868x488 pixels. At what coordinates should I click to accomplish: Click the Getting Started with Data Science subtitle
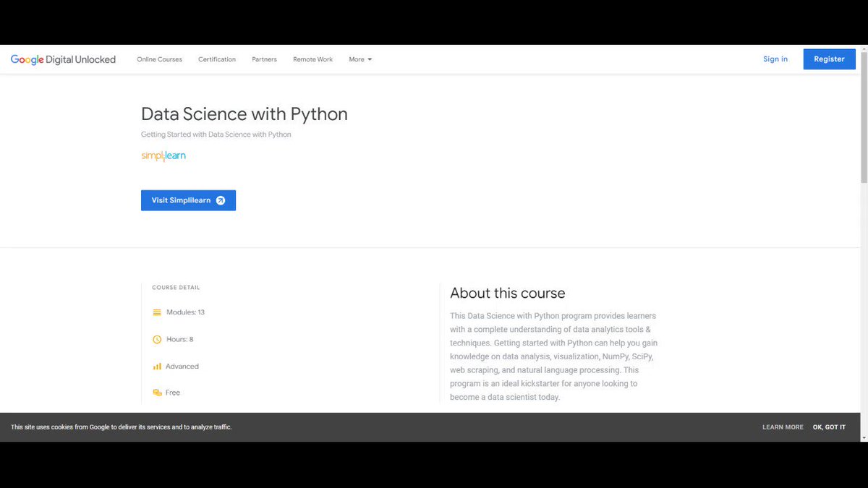point(216,134)
